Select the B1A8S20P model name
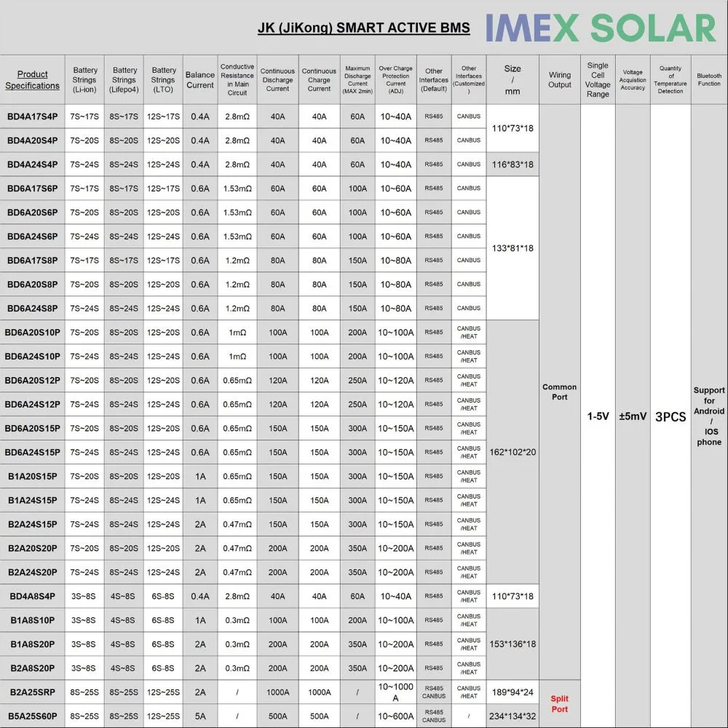 pyautogui.click(x=33, y=644)
